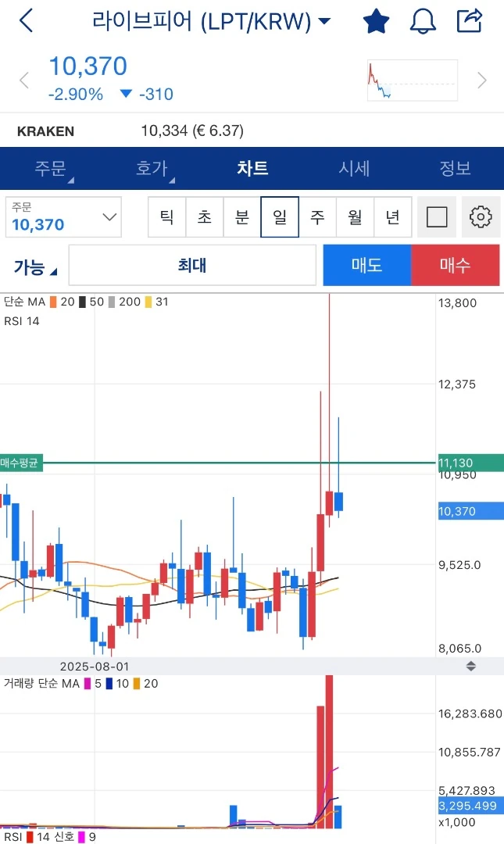Tap the 거래량 단순 MA legend
504x844 pixels.
click(41, 684)
